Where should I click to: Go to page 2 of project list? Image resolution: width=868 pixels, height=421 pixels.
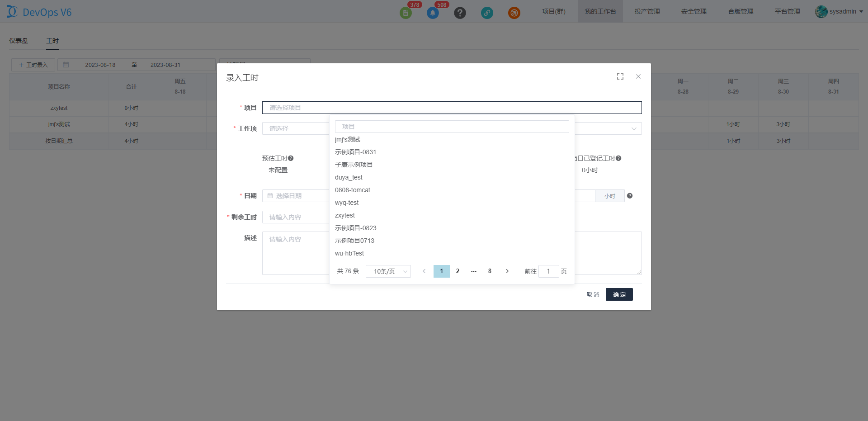click(458, 271)
